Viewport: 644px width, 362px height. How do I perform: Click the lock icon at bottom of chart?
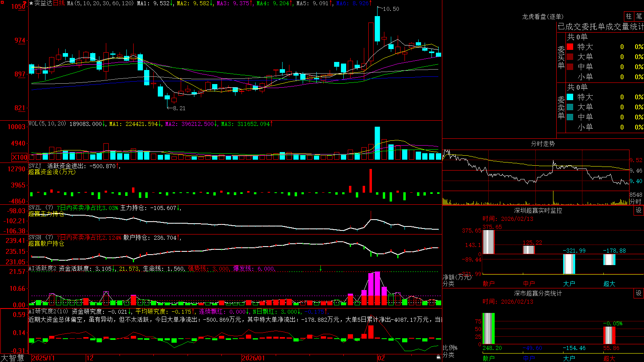[x=438, y=357]
